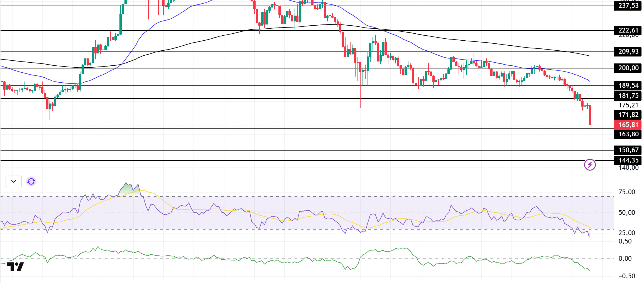Click the 0,00 oscillator scale value

[x=625, y=259]
